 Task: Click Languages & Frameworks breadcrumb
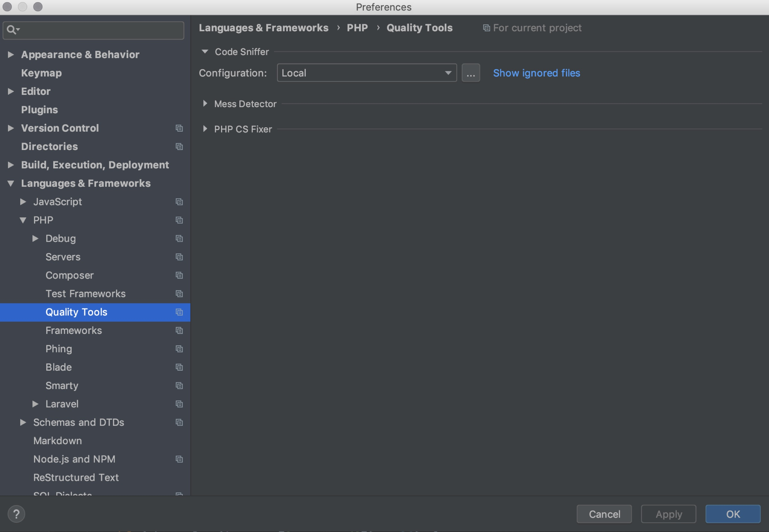pos(264,28)
